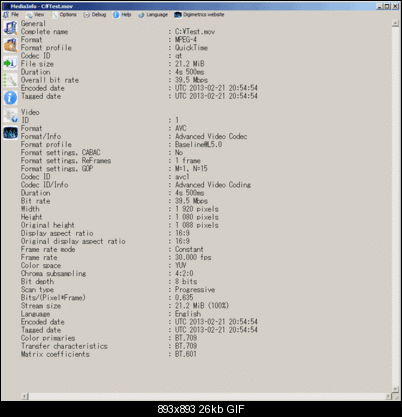
Task: Click the check-for-new-version sidebar icon
Action: pyautogui.click(x=10, y=115)
